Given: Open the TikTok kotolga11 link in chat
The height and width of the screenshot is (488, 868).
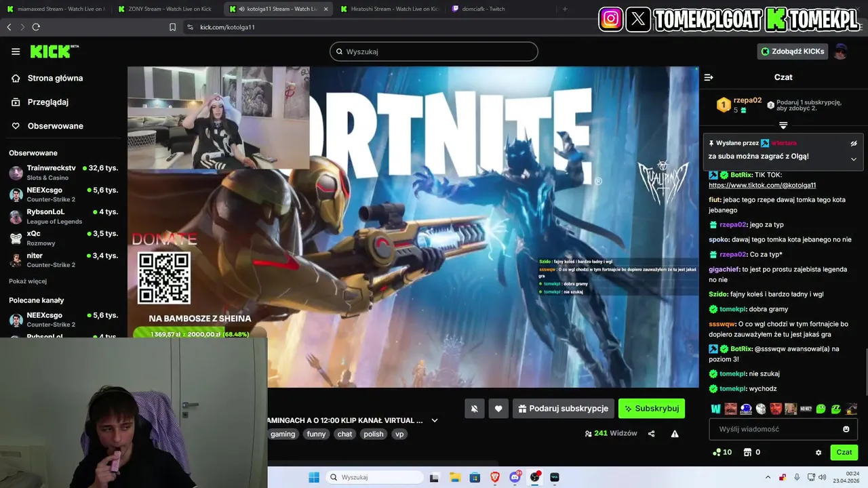Looking at the screenshot, I should coord(762,185).
